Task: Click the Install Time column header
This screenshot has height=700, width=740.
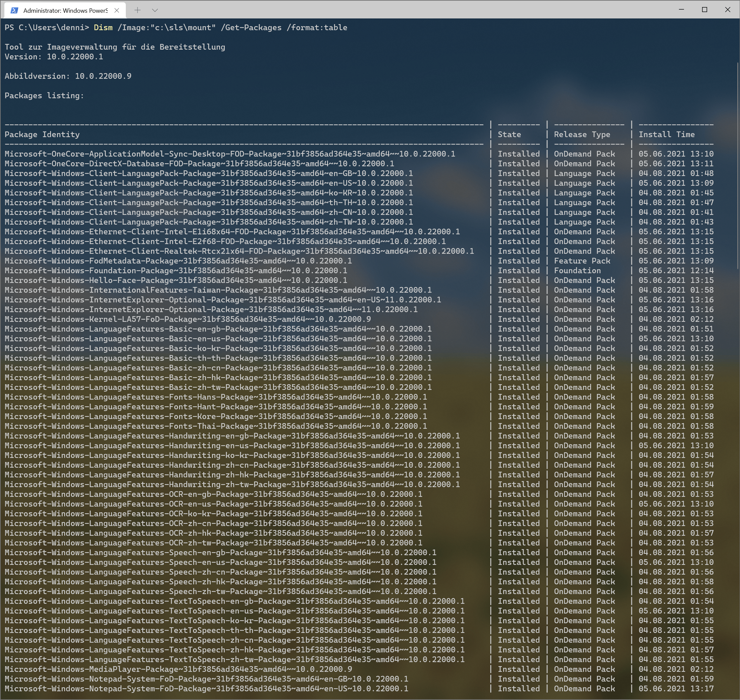Action: 667,134
